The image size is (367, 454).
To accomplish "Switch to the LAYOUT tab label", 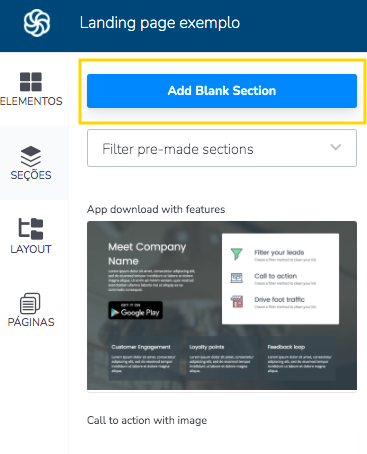I will point(31,249).
